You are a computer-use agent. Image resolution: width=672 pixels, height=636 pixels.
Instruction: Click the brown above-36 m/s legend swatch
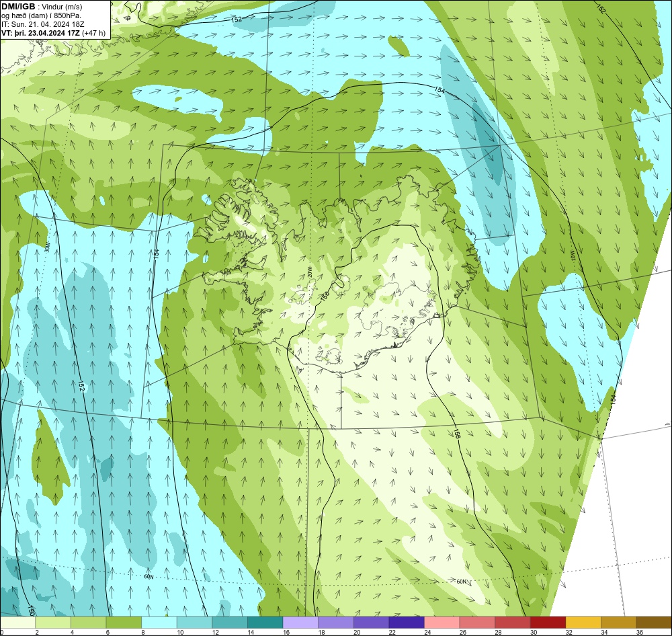pos(654,623)
